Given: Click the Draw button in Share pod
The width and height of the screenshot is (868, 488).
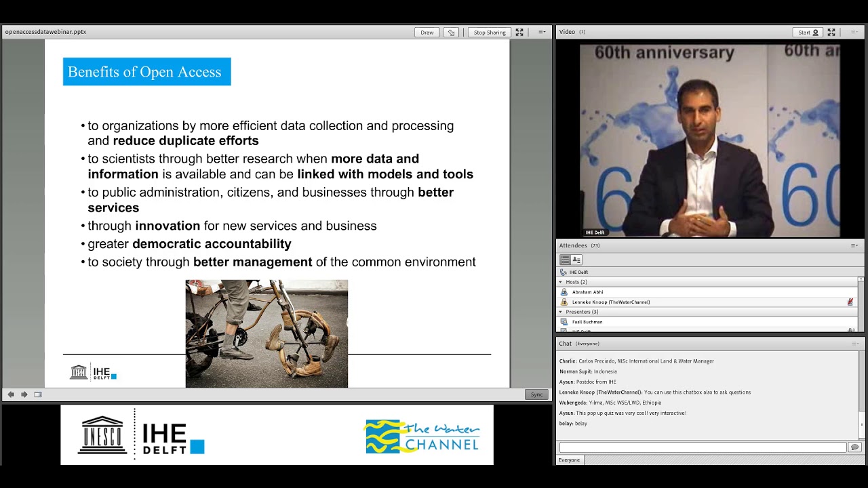Looking at the screenshot, I should (427, 32).
